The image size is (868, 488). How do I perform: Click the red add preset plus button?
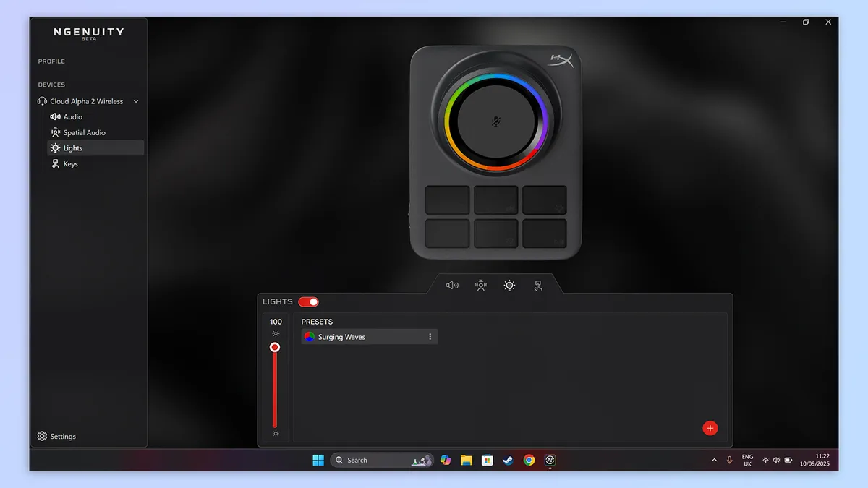[710, 428]
